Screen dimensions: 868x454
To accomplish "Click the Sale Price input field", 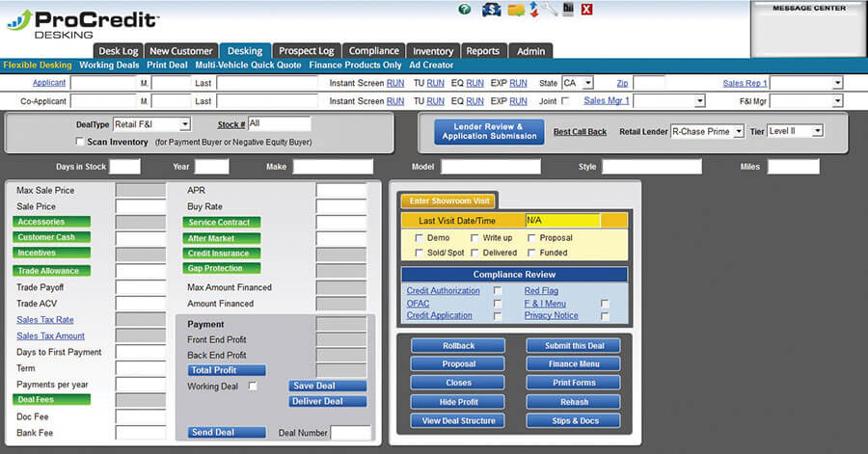I will point(141,206).
